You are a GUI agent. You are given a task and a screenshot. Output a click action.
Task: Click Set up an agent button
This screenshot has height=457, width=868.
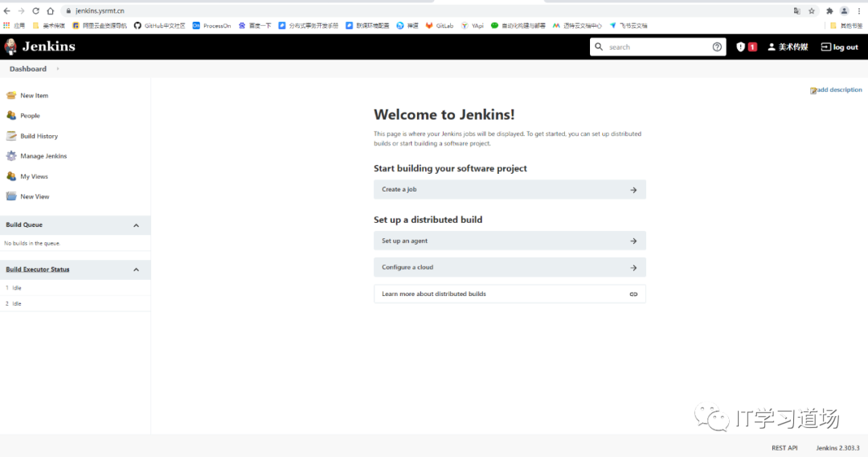[x=510, y=241]
